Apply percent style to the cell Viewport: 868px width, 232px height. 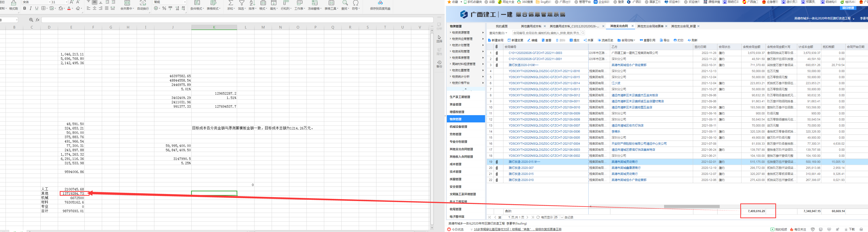coord(164,8)
